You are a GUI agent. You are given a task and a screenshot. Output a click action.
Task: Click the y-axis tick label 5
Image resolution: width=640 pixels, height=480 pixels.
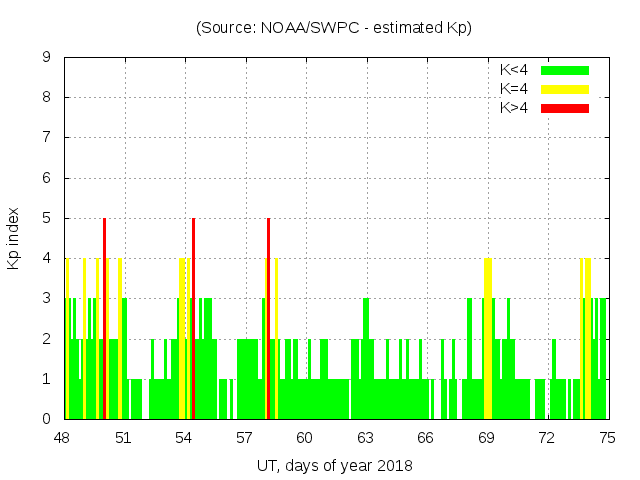(x=47, y=218)
